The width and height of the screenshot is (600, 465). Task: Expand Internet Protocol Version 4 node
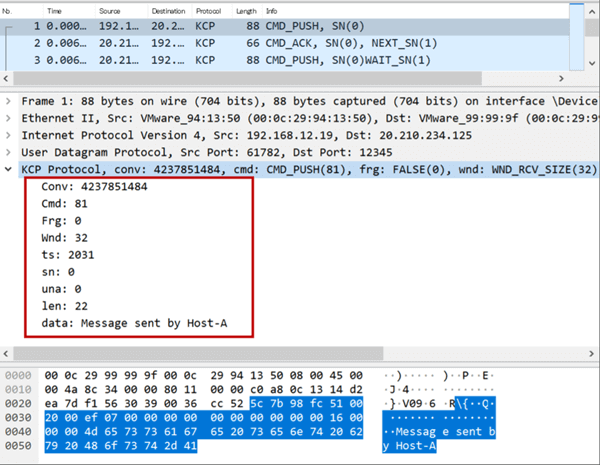8,135
